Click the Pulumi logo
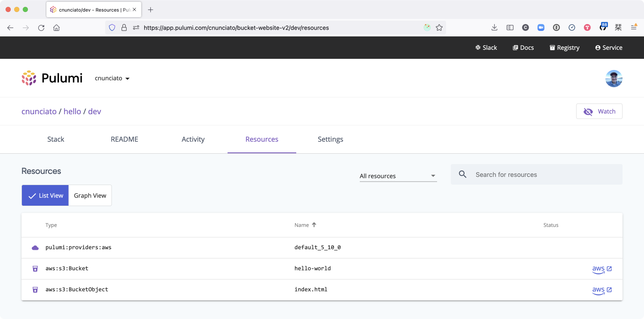 pos(52,78)
